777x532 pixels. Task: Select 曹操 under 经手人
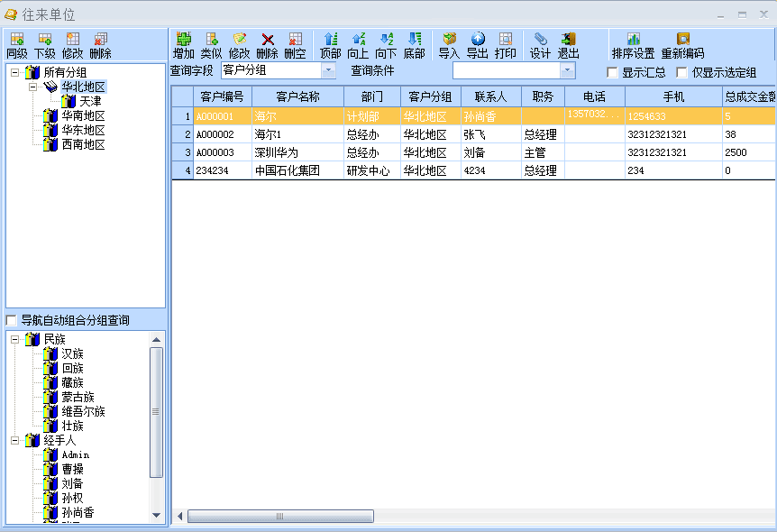(72, 469)
